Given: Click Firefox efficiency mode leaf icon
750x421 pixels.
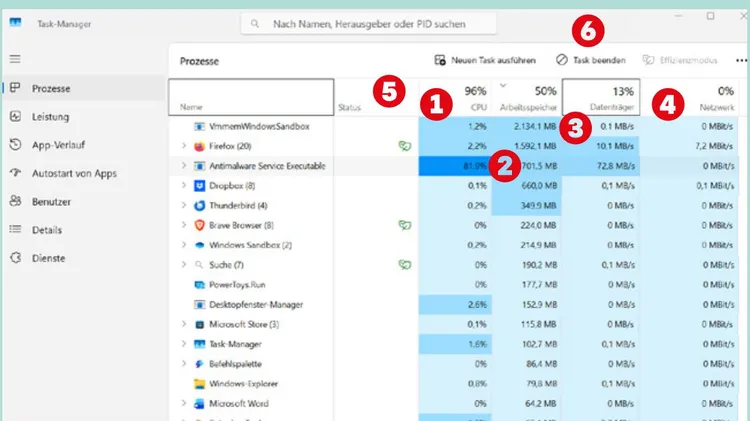Looking at the screenshot, I should [x=405, y=146].
